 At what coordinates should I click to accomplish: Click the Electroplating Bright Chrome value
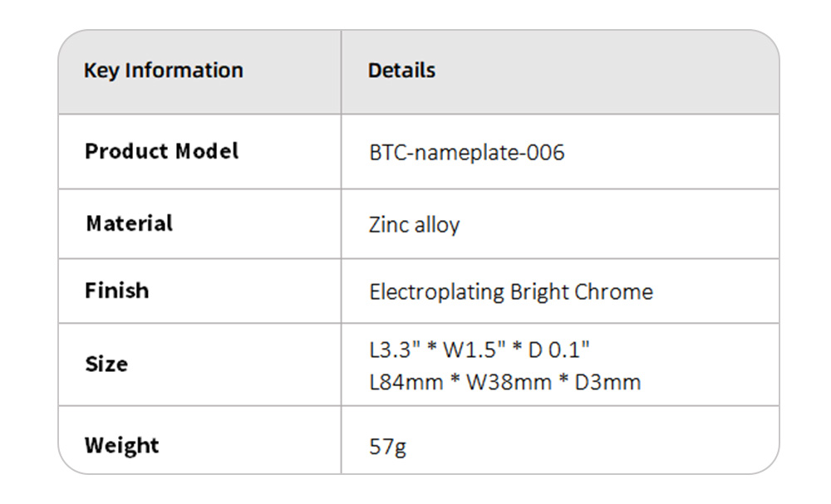click(510, 292)
